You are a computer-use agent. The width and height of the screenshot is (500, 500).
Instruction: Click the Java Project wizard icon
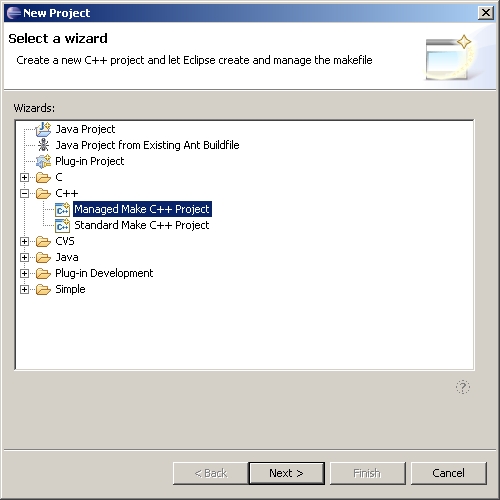tap(43, 129)
